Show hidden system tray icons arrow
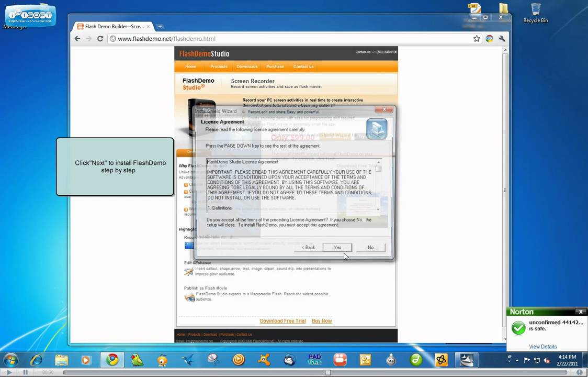The width and height of the screenshot is (588, 377). click(517, 360)
